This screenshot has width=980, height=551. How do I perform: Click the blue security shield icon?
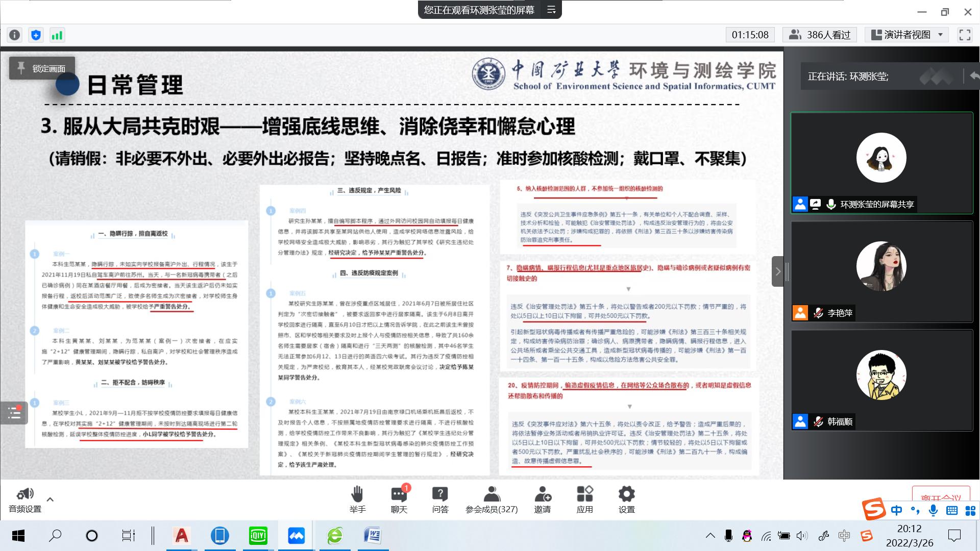(36, 35)
